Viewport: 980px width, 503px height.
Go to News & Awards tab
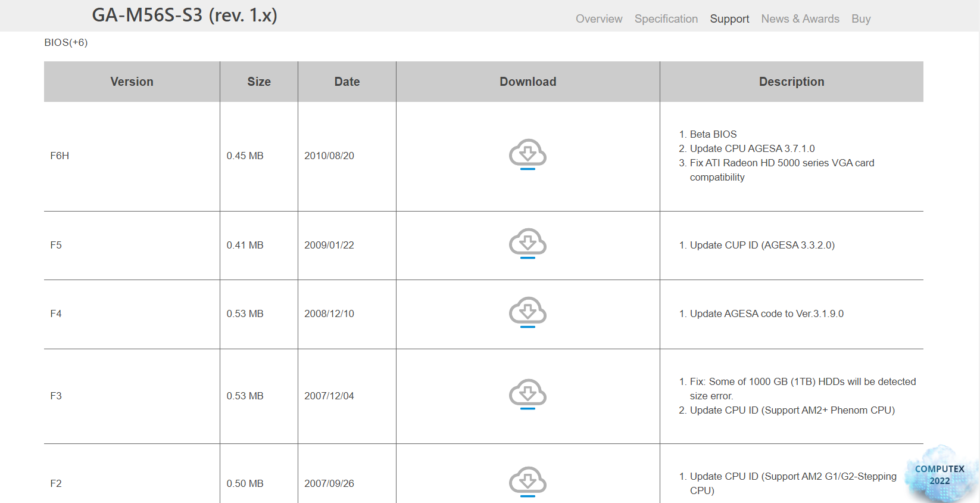(x=800, y=19)
